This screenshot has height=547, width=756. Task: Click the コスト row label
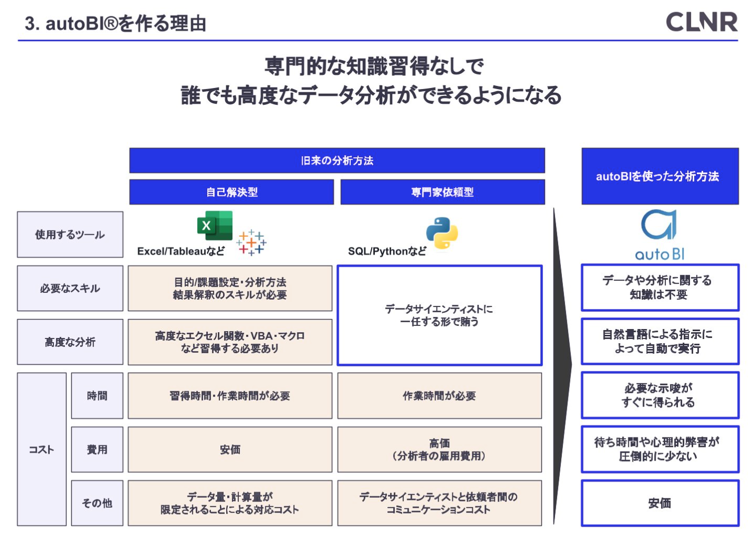(42, 450)
